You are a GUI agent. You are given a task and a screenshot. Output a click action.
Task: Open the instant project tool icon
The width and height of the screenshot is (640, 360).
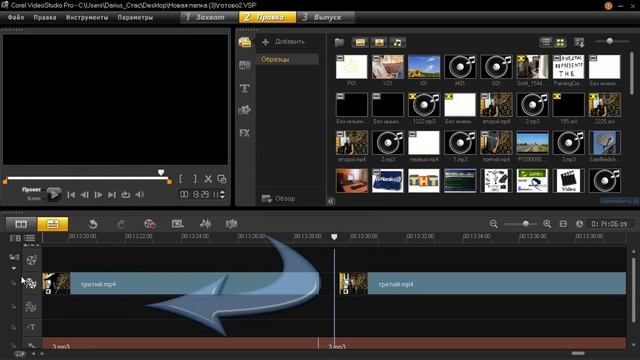[178, 224]
